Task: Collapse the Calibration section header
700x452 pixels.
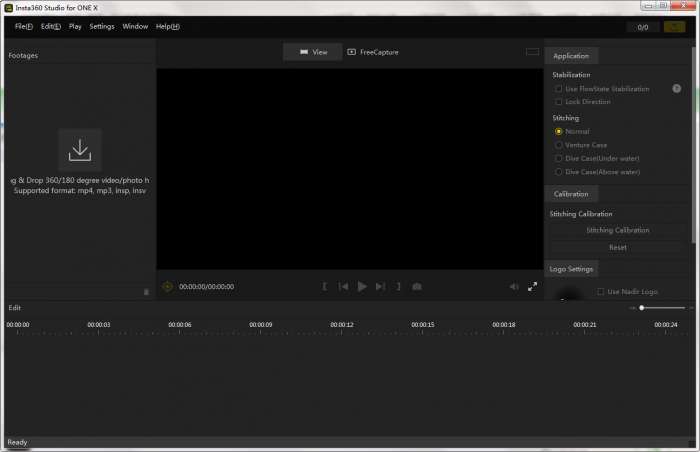Action: point(571,194)
